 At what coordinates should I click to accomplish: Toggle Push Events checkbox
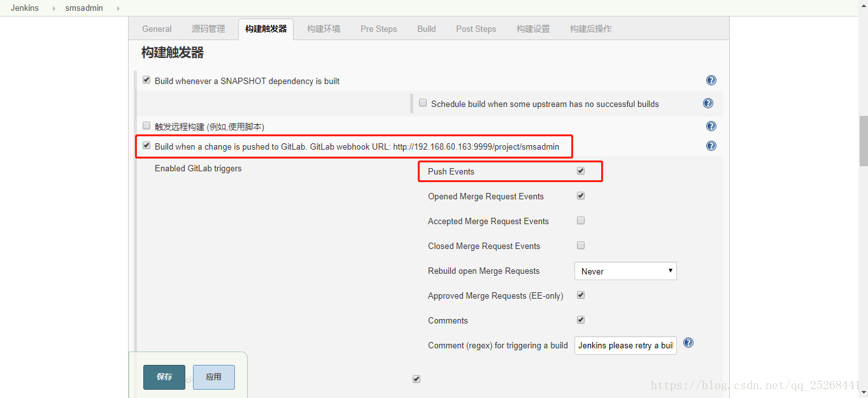coord(581,171)
